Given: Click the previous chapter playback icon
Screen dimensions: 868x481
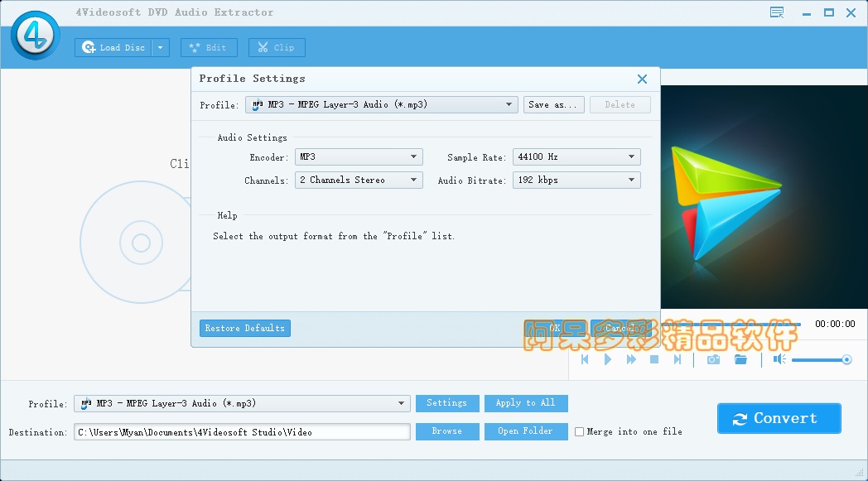Looking at the screenshot, I should pos(585,360).
